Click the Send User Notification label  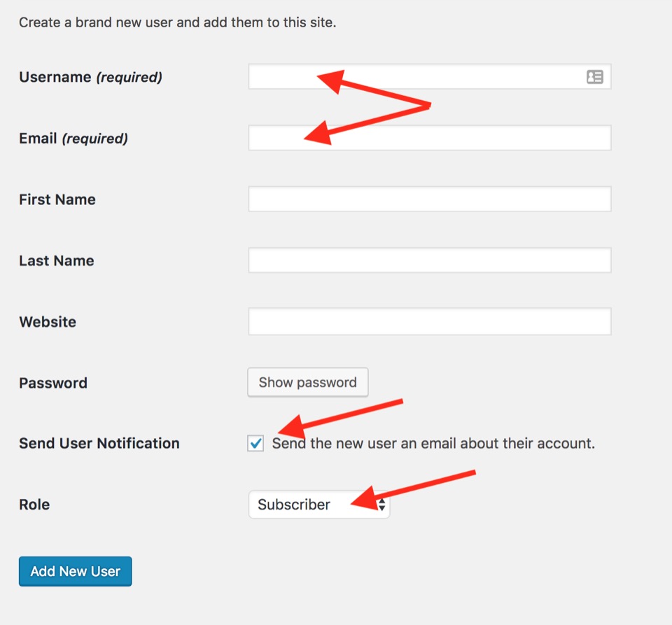[x=99, y=443]
